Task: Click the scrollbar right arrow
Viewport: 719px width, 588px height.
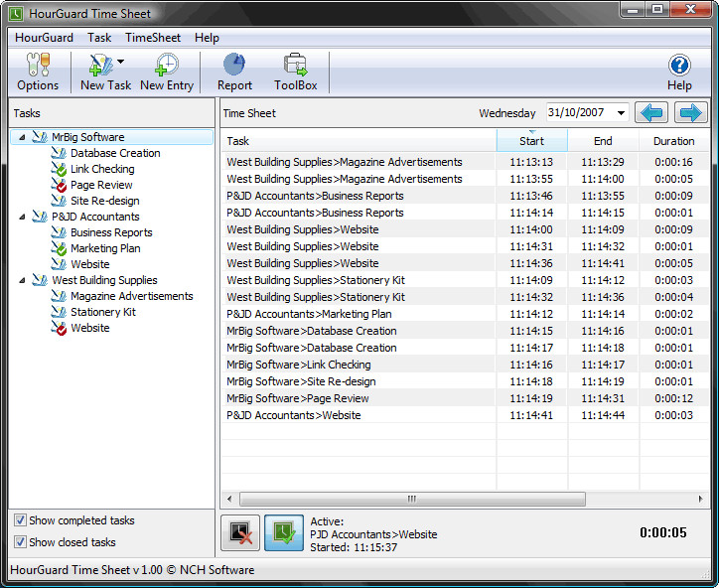Action: point(701,499)
